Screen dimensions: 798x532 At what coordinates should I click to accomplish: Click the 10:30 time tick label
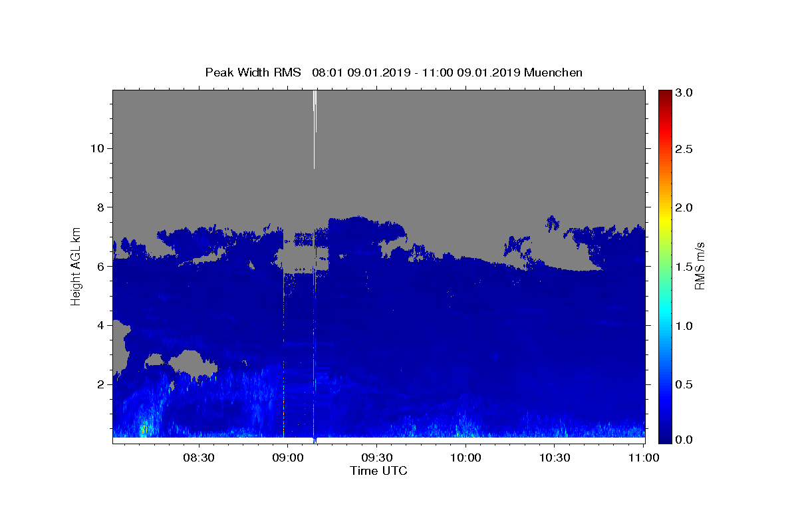pyautogui.click(x=555, y=458)
